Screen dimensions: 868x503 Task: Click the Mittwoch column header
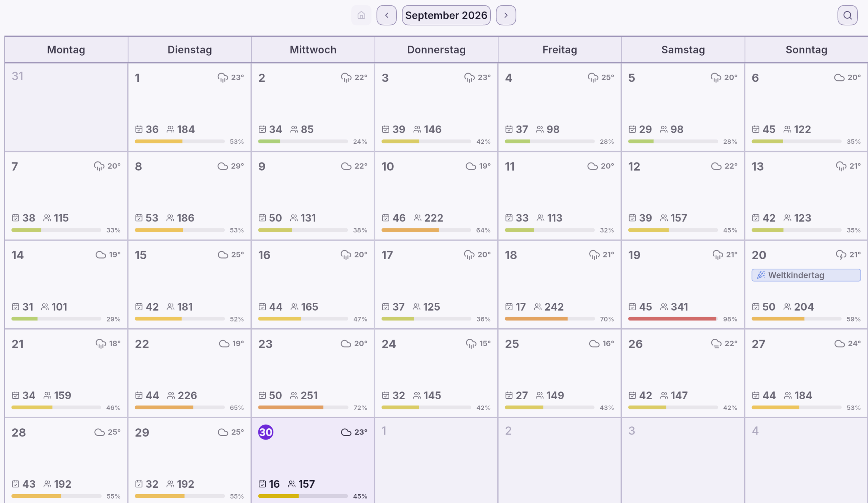313,50
